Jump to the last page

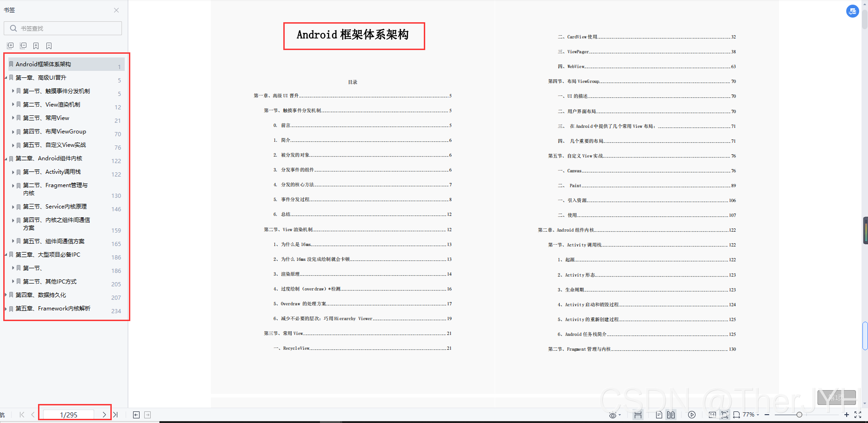[x=115, y=415]
